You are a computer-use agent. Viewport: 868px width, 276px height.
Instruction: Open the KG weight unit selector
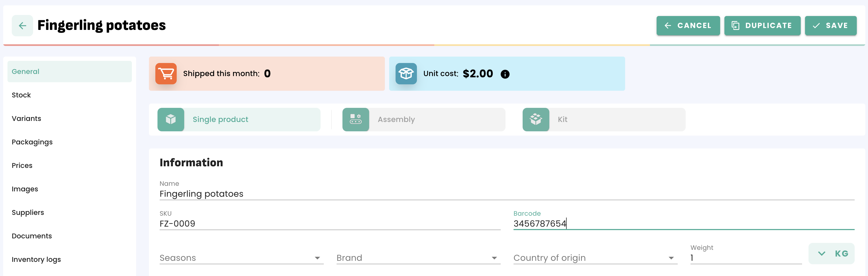(831, 253)
